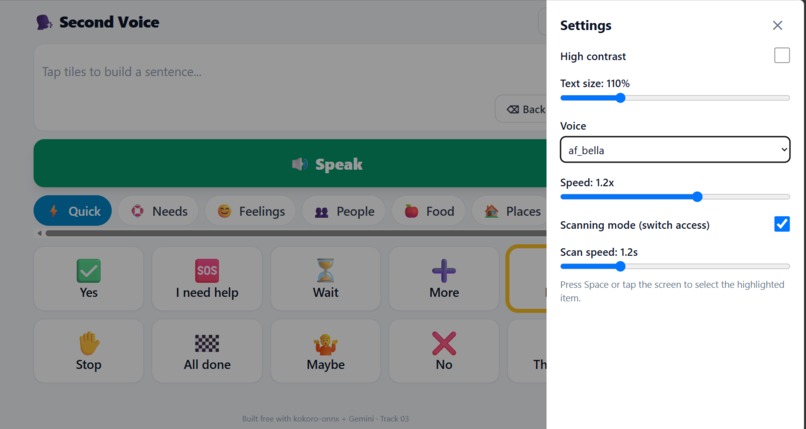This screenshot has width=806, height=429.
Task: Uncheck Scanning mode (switch access)
Action: coord(782,224)
